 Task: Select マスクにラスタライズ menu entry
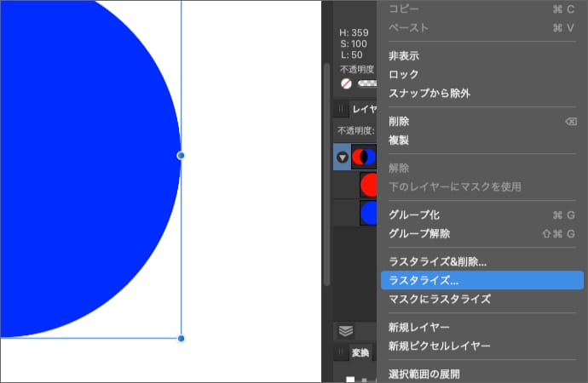(x=439, y=299)
